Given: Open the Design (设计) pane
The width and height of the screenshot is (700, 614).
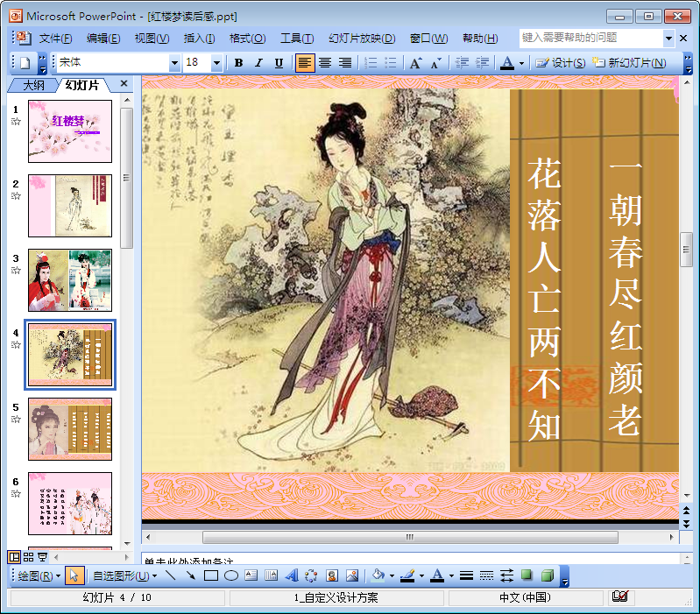Looking at the screenshot, I should [x=561, y=63].
